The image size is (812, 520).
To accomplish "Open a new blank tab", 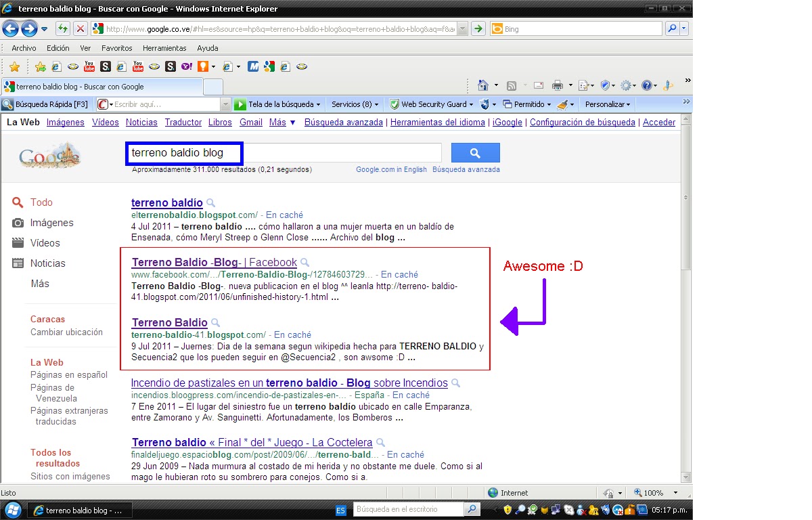I will [213, 87].
